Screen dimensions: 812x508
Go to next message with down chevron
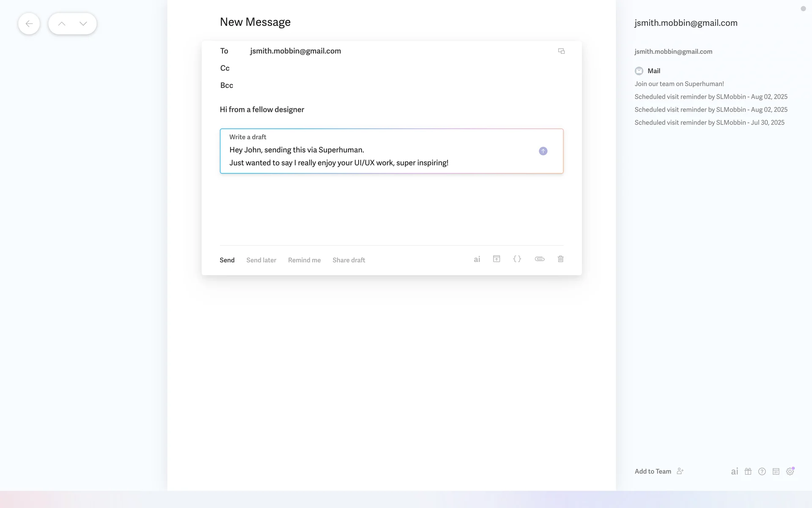(x=83, y=24)
